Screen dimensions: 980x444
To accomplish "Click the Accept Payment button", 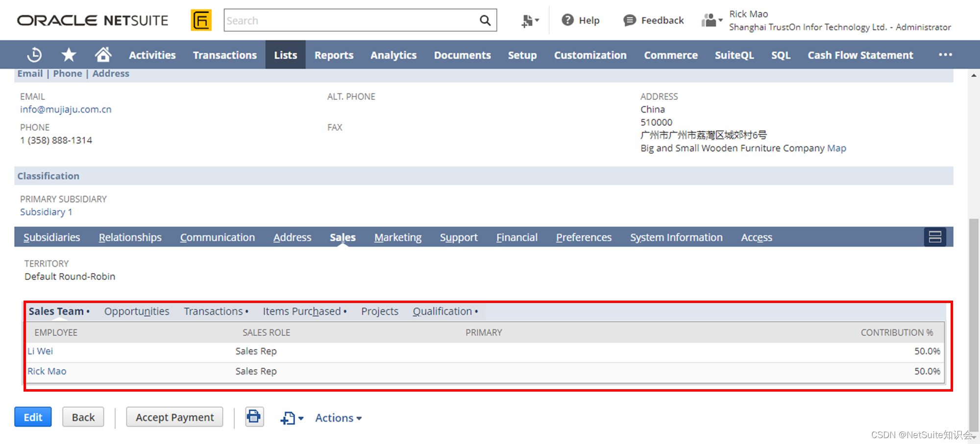I will (x=174, y=417).
